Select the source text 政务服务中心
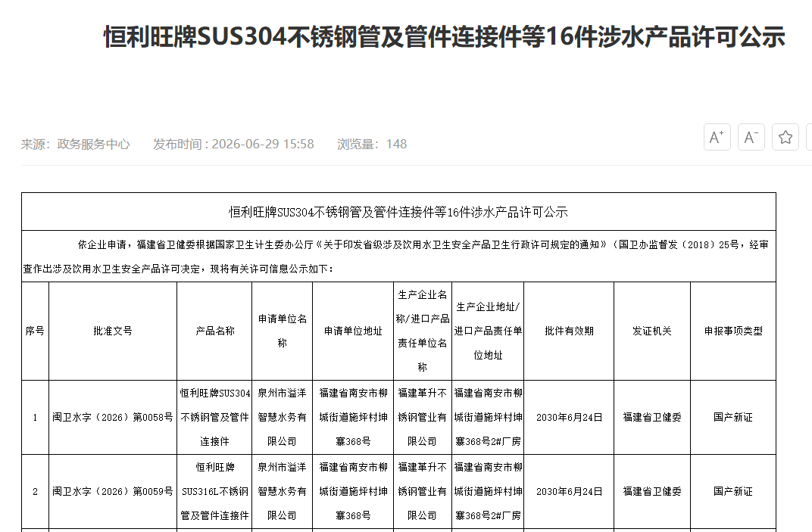The height and width of the screenshot is (532, 812). (93, 144)
